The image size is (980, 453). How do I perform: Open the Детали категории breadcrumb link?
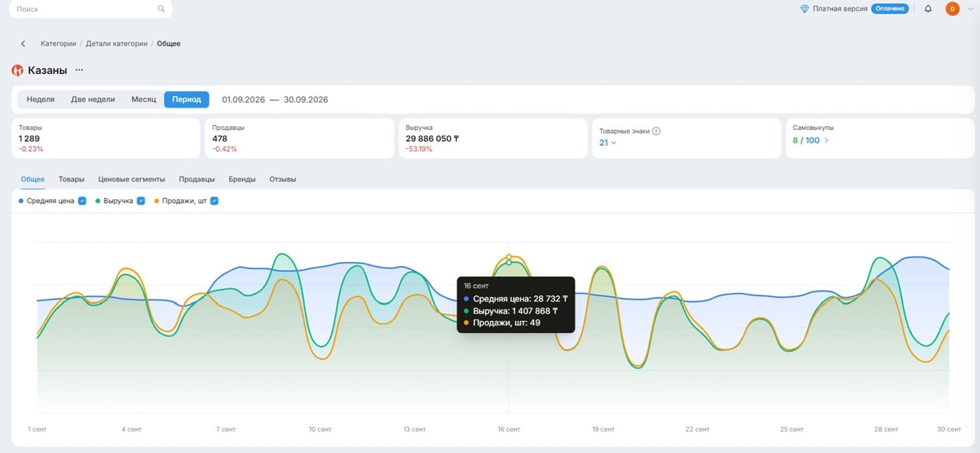point(116,44)
